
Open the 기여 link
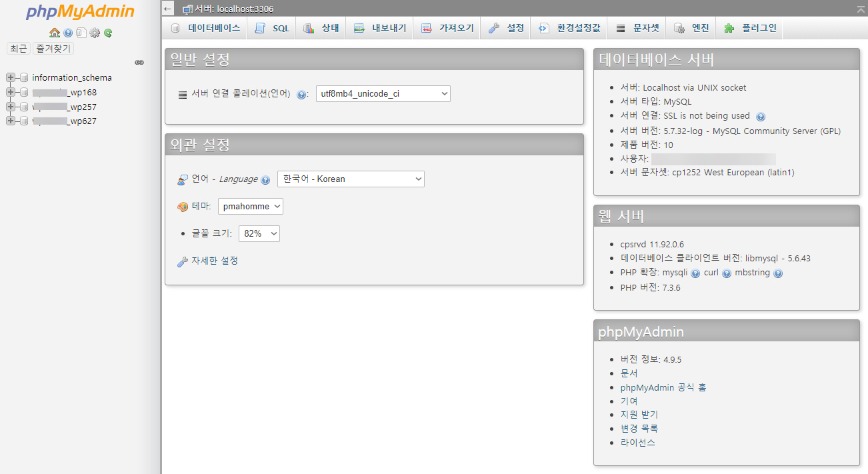(629, 401)
